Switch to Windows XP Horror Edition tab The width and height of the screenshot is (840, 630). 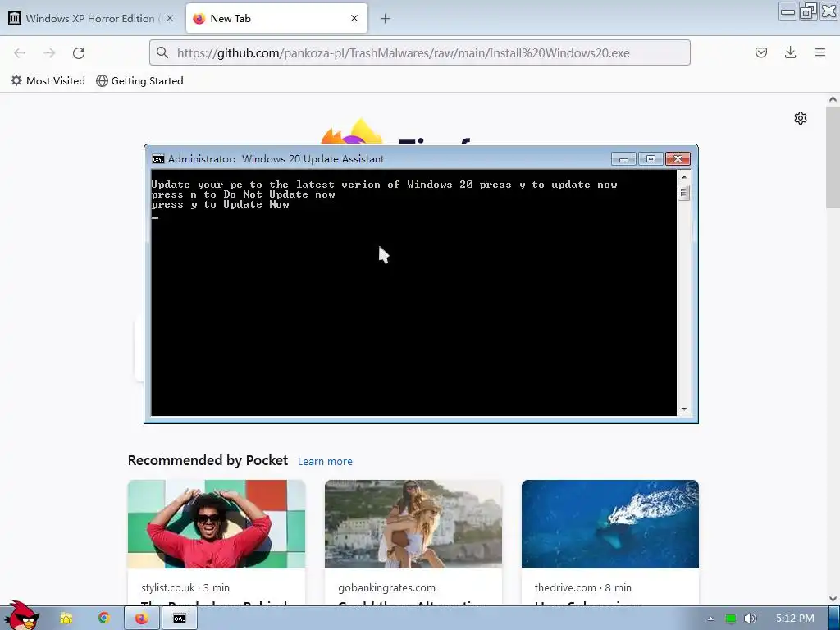tap(91, 18)
